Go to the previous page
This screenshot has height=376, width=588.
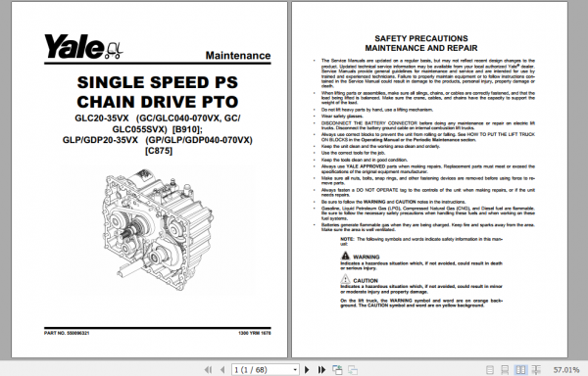222,370
